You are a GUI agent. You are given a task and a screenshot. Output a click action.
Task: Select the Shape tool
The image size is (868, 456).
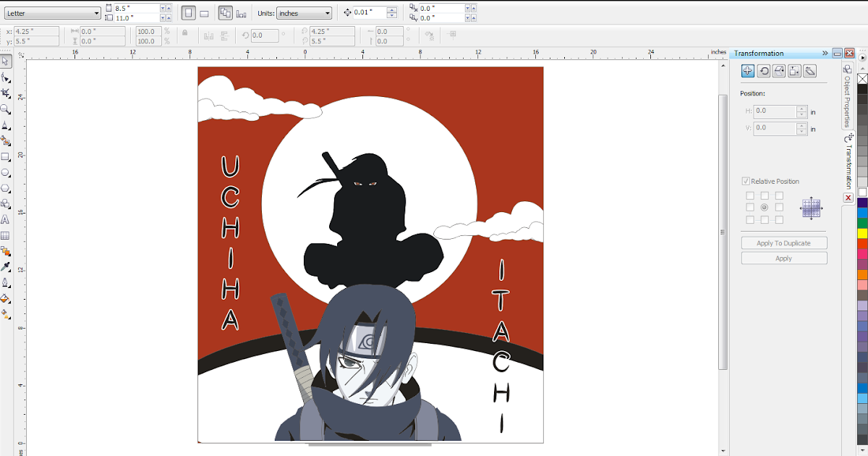[x=6, y=78]
